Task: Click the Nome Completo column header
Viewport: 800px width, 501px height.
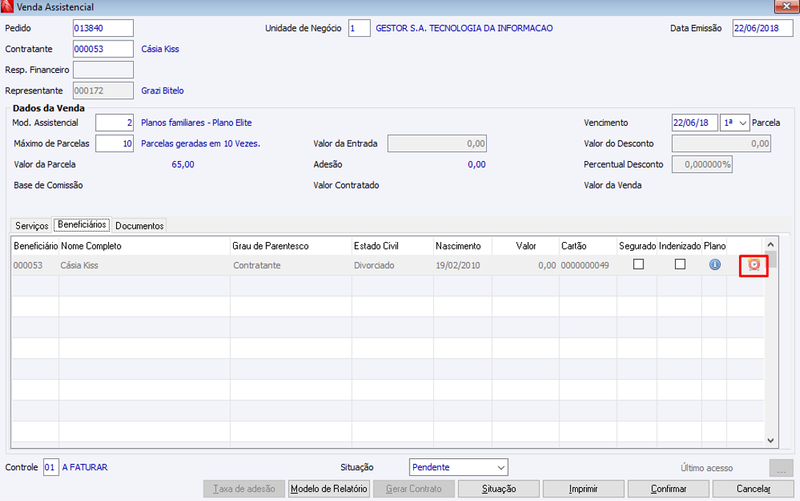Action: pyautogui.click(x=144, y=246)
